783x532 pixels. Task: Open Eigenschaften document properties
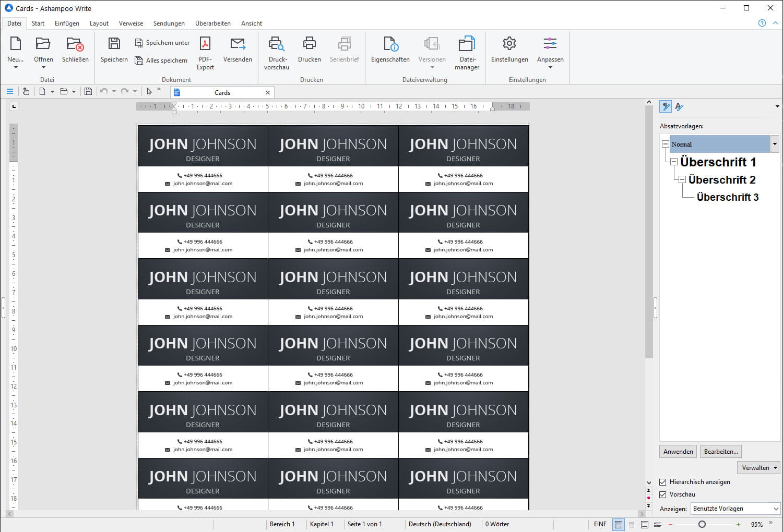[x=390, y=44]
